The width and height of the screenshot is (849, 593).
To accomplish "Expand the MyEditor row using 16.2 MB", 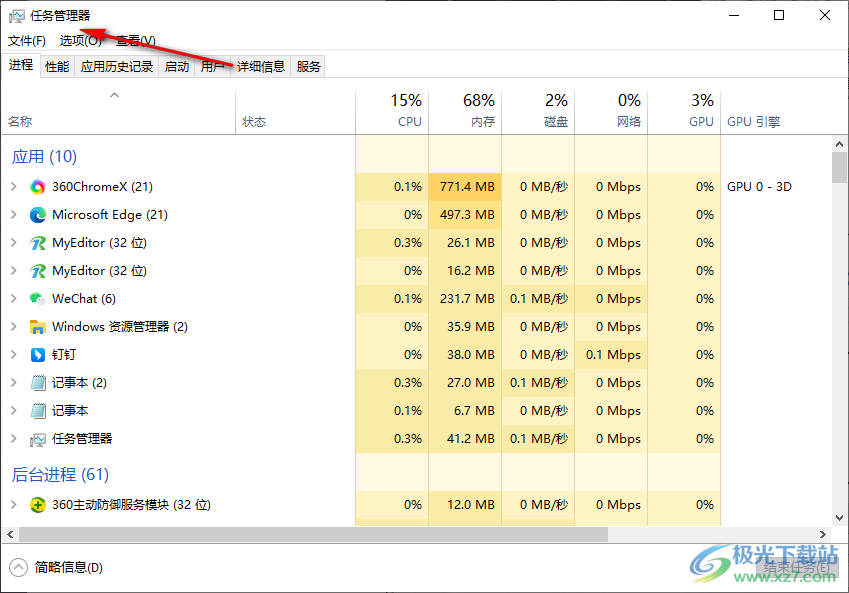I will (x=14, y=271).
